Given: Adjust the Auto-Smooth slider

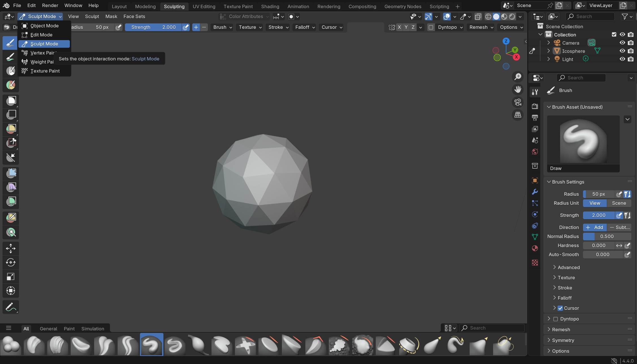Looking at the screenshot, I should pyautogui.click(x=603, y=254).
